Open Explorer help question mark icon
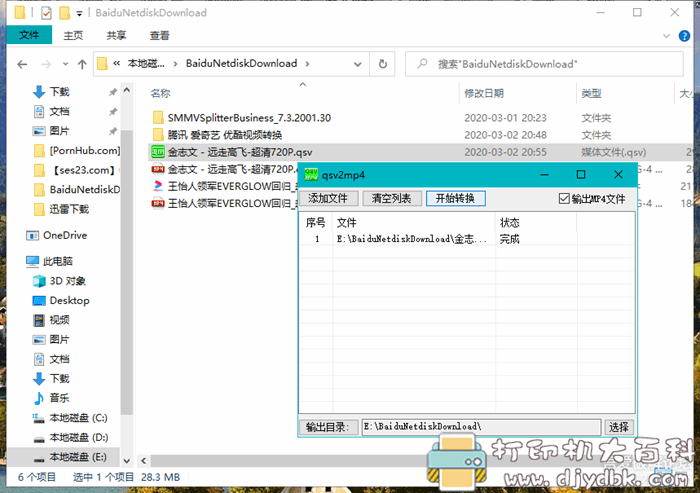Screen dimensions: 700x493 click(684, 36)
